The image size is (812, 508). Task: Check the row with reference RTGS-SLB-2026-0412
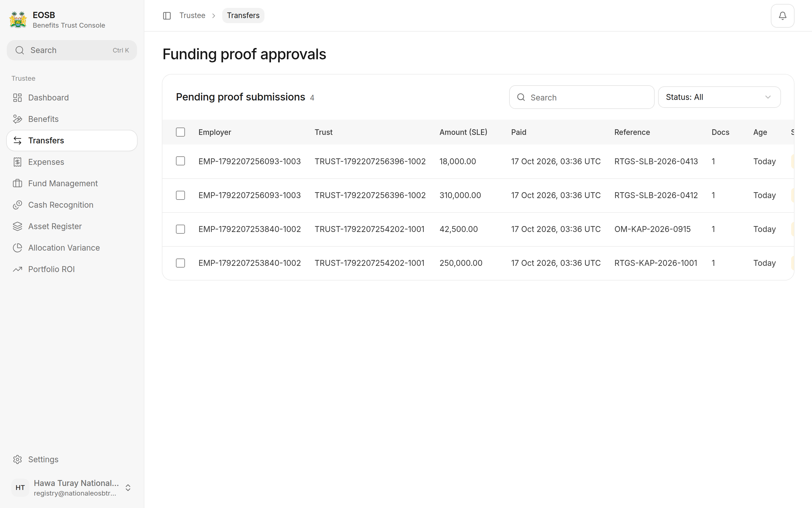180,195
